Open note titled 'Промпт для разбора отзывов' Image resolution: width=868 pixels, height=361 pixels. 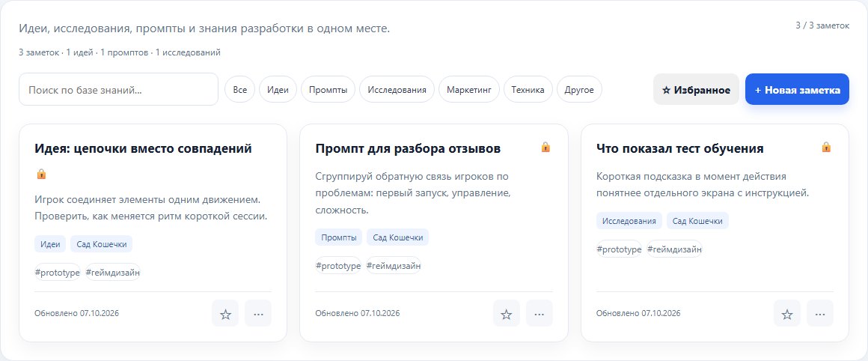click(408, 148)
